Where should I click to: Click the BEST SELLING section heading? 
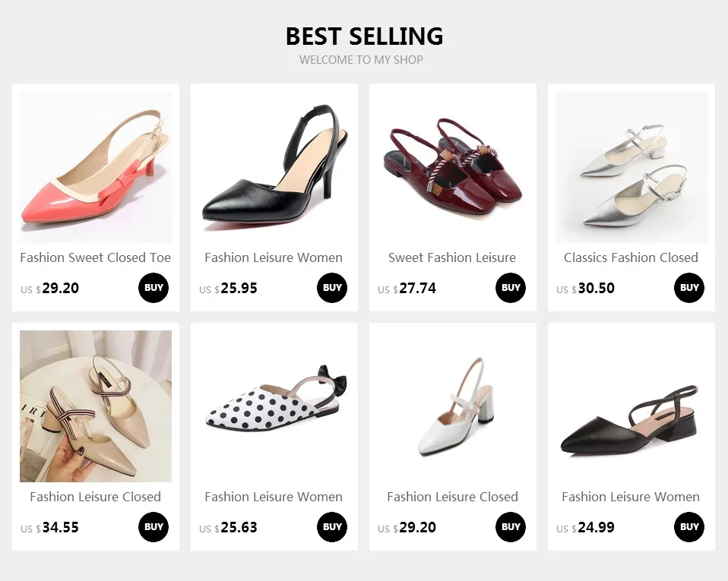click(x=365, y=36)
